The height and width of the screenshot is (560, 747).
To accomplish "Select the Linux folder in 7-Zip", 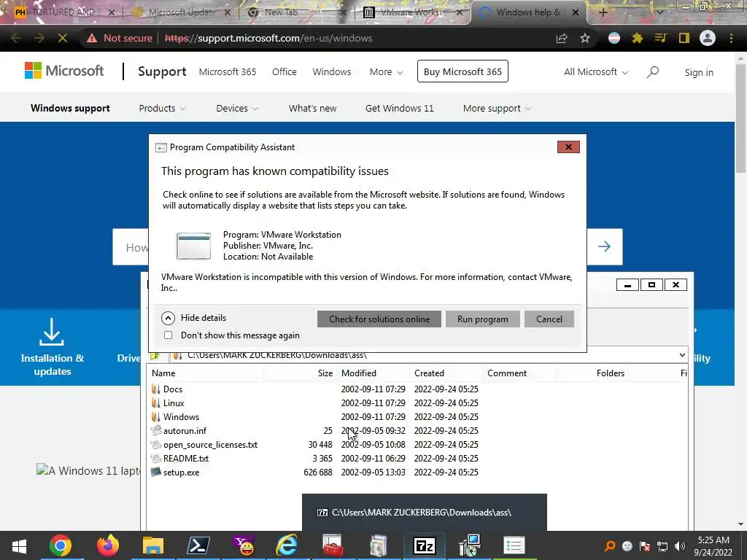I will (x=174, y=402).
